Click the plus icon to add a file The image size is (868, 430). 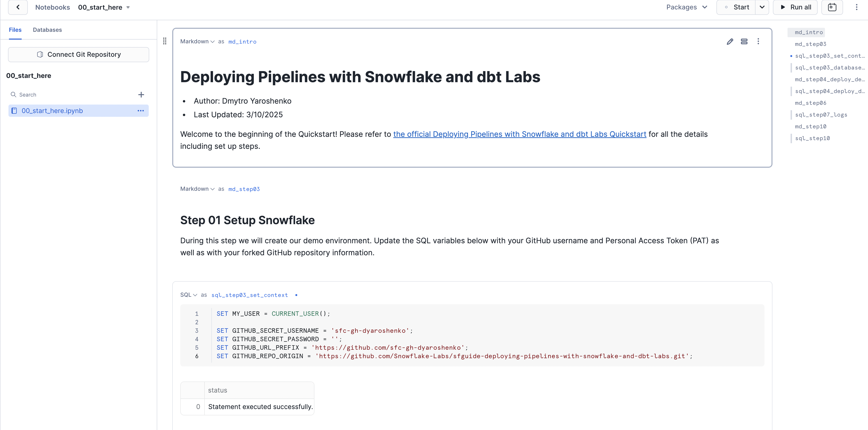pyautogui.click(x=141, y=94)
